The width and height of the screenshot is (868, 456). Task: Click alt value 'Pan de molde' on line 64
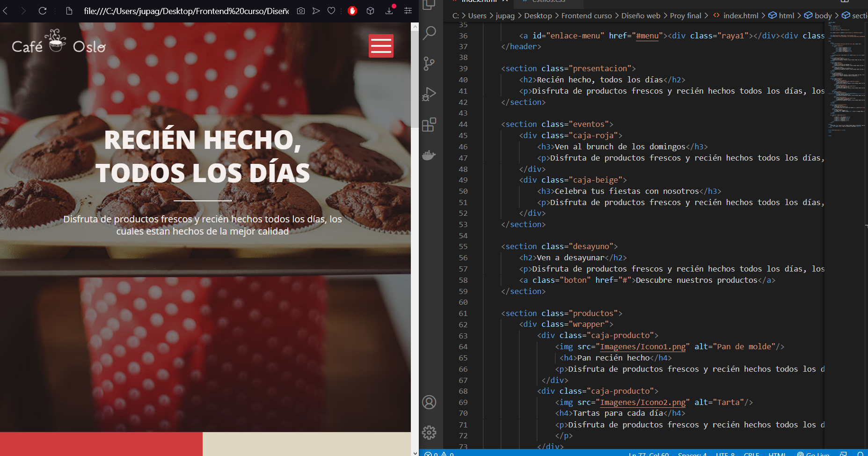[744, 346]
